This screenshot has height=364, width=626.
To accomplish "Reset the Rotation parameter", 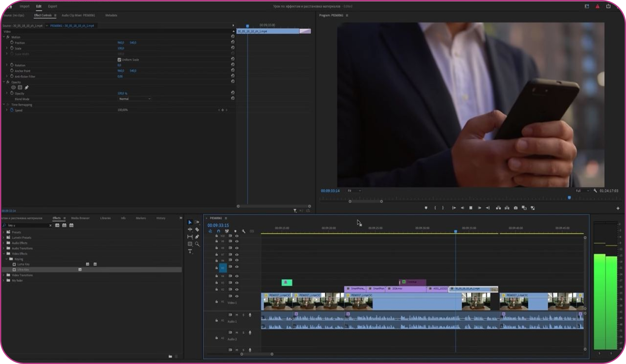I will click(233, 65).
